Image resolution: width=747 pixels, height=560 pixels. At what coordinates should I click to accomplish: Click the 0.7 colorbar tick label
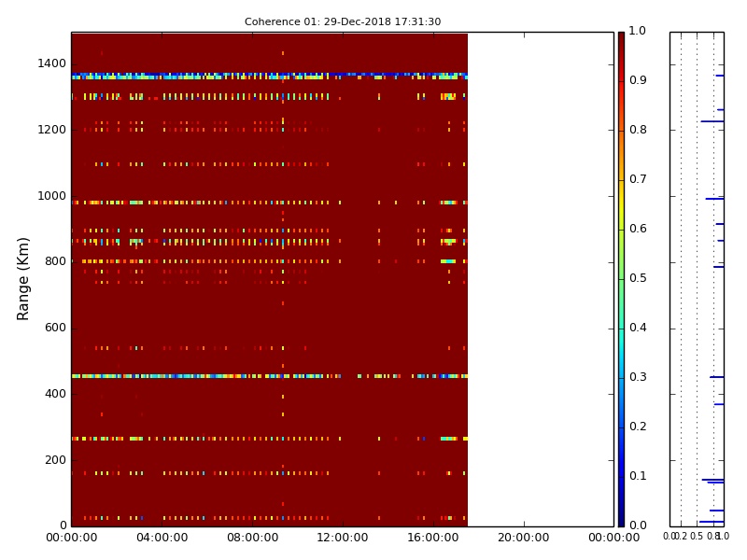(638, 179)
